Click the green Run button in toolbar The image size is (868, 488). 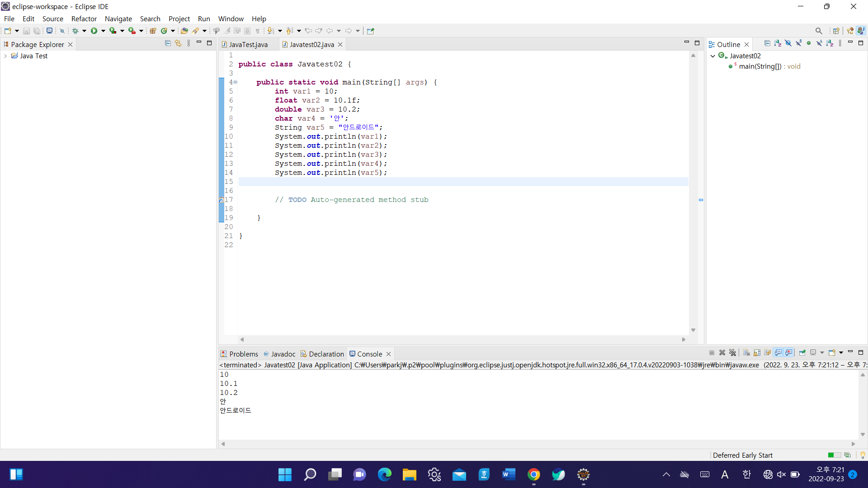click(94, 31)
